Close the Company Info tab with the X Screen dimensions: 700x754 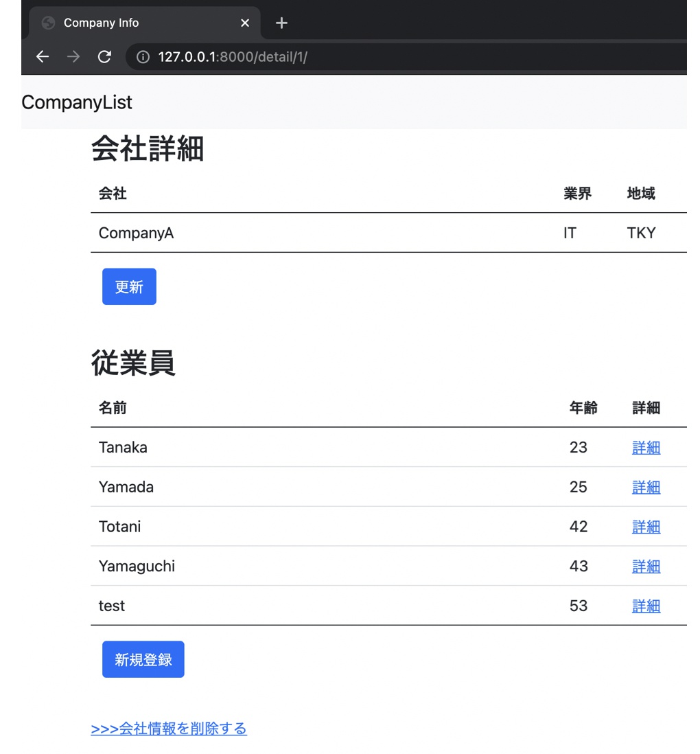coord(245,23)
